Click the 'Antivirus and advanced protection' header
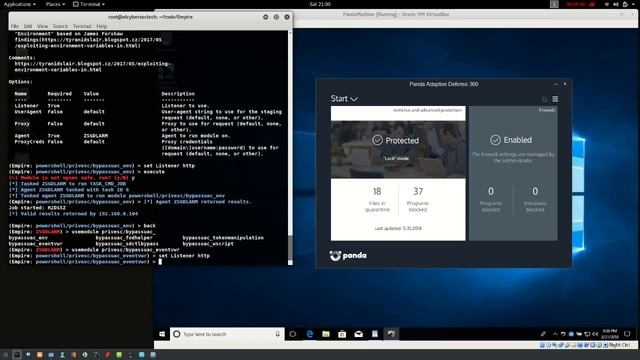 click(x=427, y=110)
